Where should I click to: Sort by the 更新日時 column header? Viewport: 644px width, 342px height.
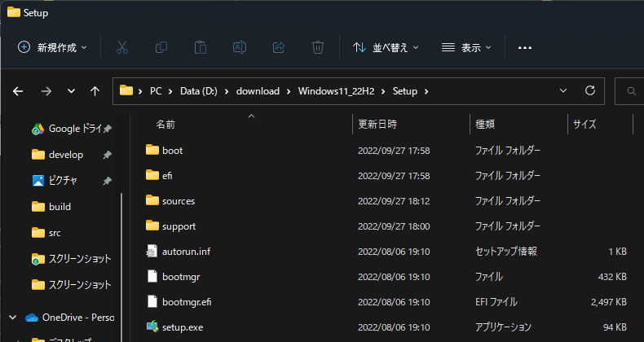[x=377, y=125]
